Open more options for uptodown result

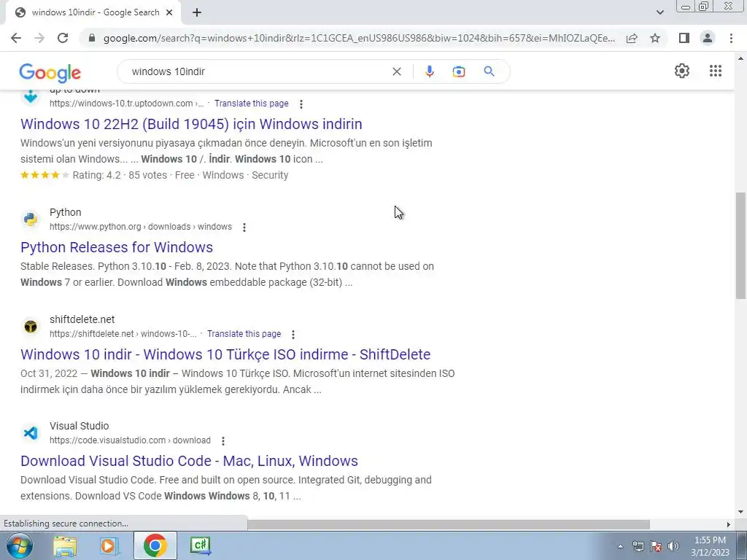pos(301,104)
